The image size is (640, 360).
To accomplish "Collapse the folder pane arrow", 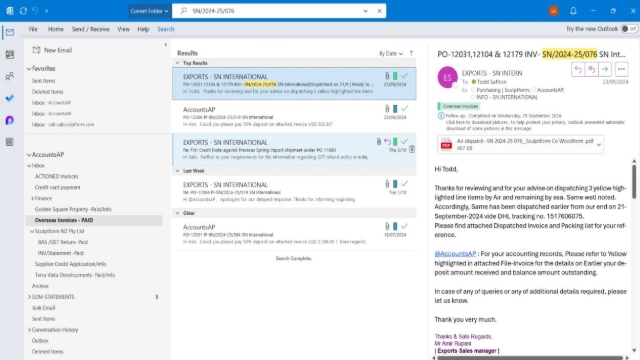I will click(x=165, y=44).
